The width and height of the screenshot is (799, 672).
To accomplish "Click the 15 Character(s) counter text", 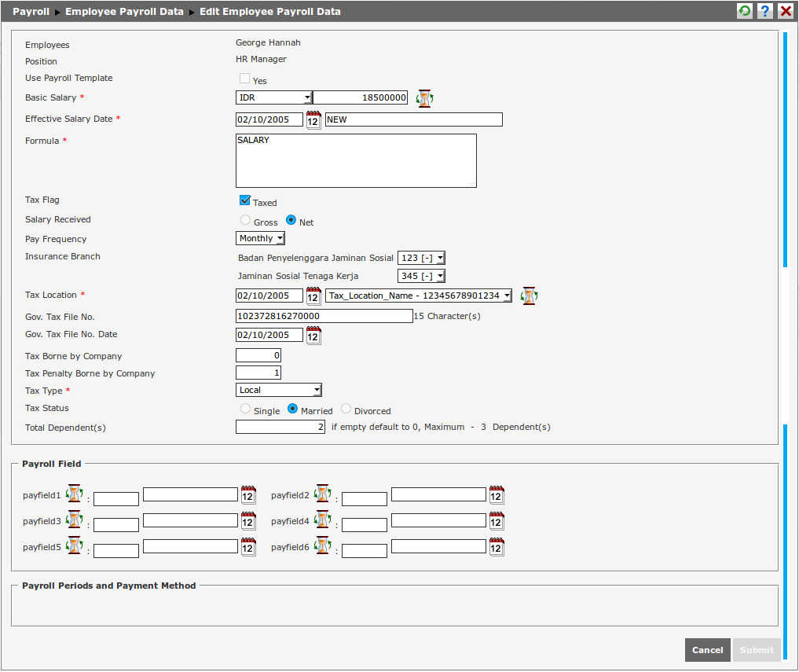I will pyautogui.click(x=447, y=316).
